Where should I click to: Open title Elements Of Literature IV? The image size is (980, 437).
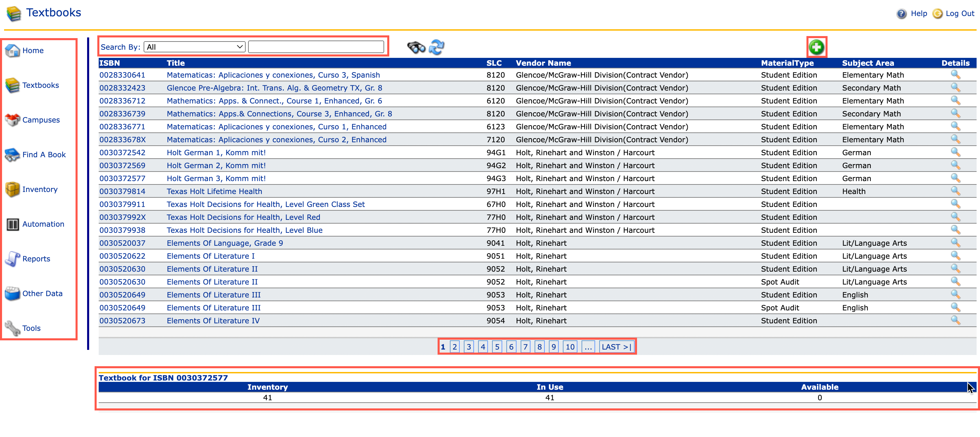tap(213, 321)
